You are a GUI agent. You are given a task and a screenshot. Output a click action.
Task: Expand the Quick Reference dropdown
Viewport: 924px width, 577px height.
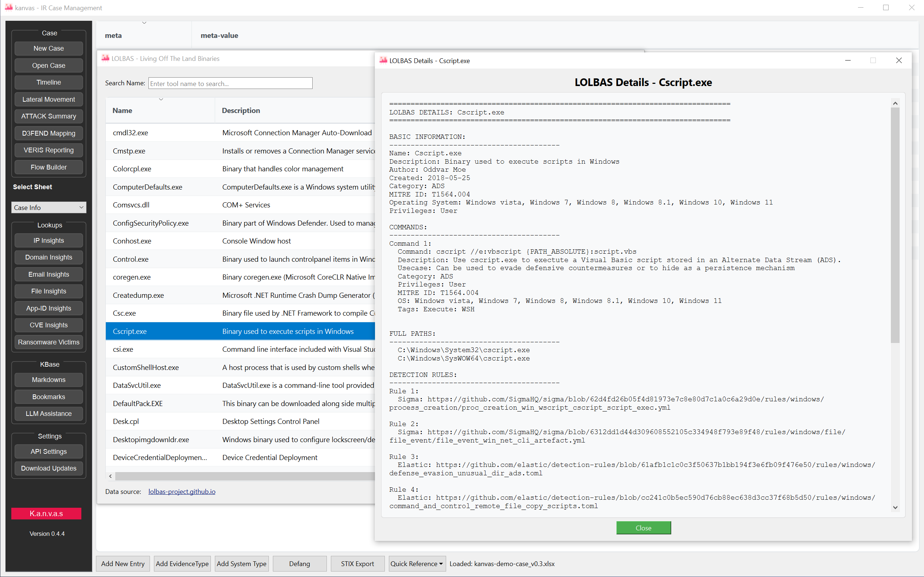tap(417, 564)
